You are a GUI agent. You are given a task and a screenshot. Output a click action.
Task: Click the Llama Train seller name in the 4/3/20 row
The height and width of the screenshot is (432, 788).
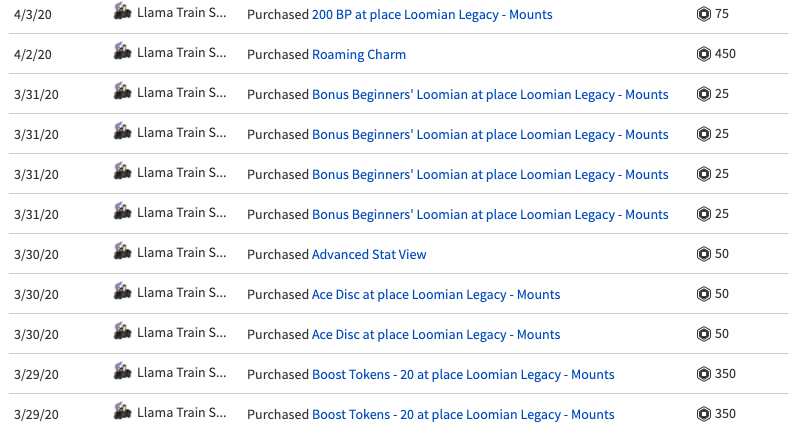click(181, 14)
